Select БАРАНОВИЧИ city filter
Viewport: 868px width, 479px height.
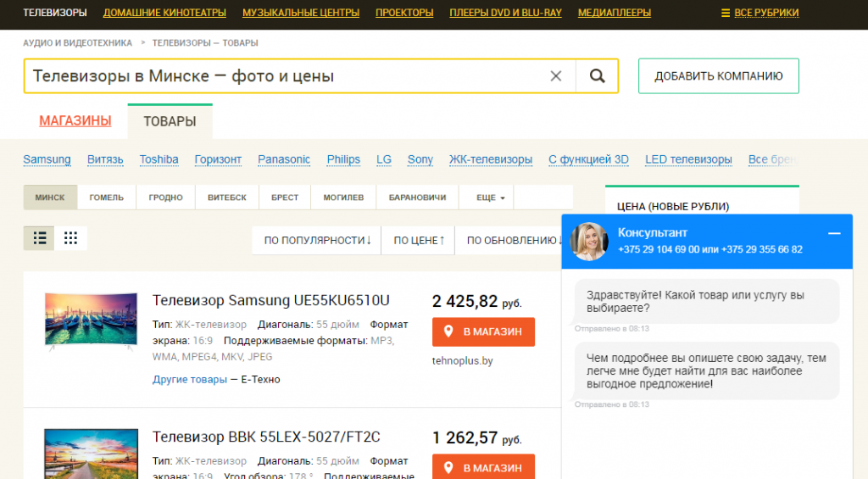click(x=417, y=198)
